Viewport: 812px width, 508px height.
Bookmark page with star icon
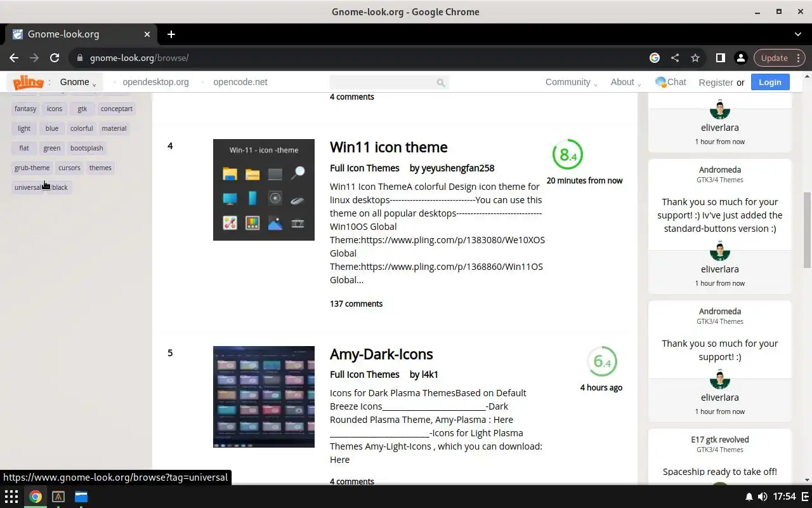(695, 58)
